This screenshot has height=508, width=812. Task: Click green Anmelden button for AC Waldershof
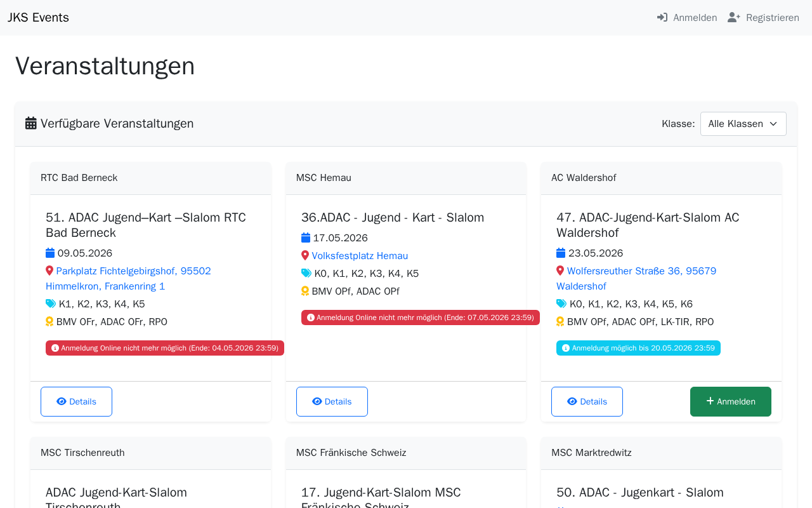(731, 401)
